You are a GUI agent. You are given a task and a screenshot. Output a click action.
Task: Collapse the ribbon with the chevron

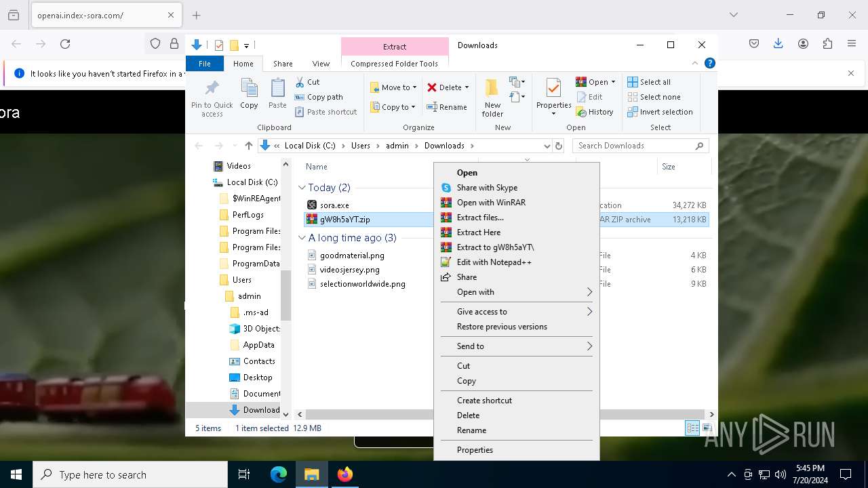(x=695, y=63)
